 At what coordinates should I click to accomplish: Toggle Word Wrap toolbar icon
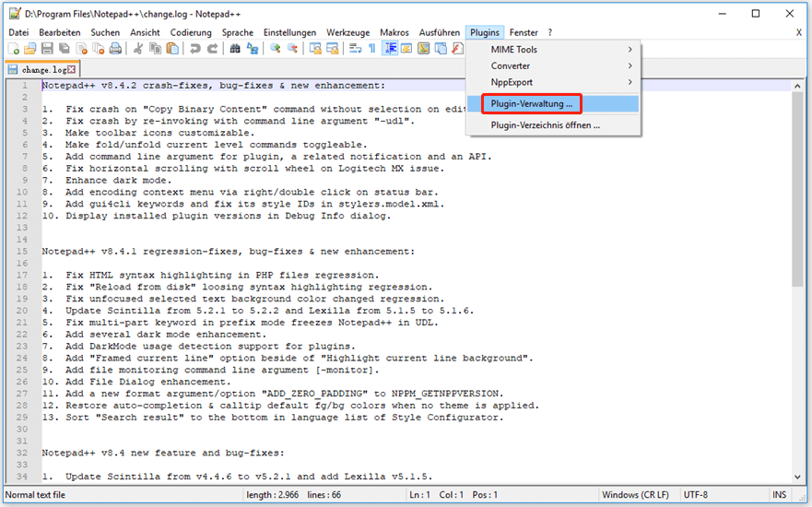click(x=355, y=49)
